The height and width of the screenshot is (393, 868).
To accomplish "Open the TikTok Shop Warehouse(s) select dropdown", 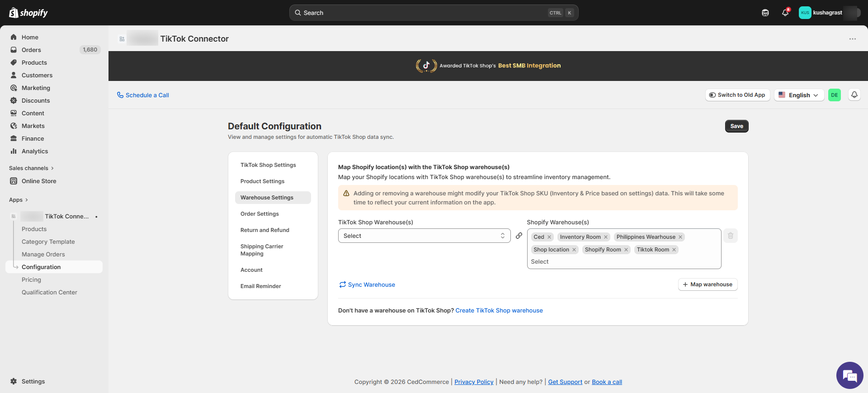I will pyautogui.click(x=424, y=236).
